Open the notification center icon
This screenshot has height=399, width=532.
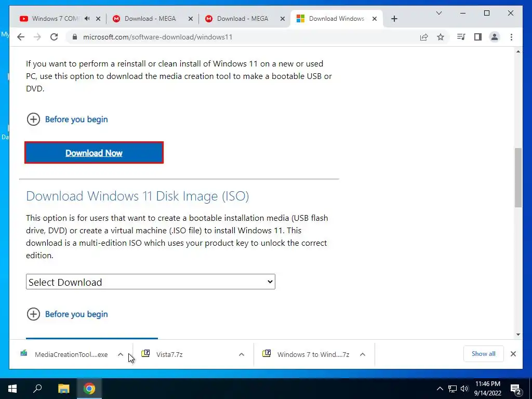(x=516, y=389)
